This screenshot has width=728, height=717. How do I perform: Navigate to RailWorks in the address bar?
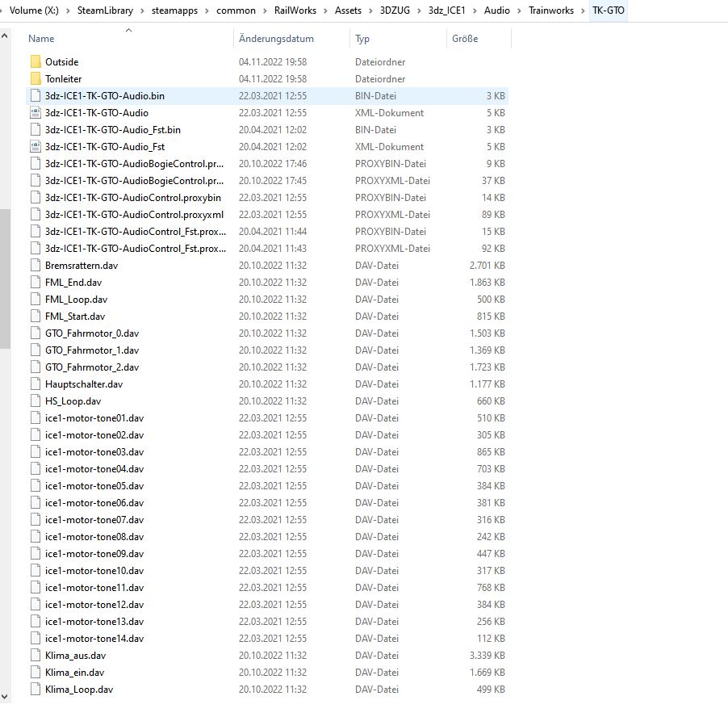(295, 10)
